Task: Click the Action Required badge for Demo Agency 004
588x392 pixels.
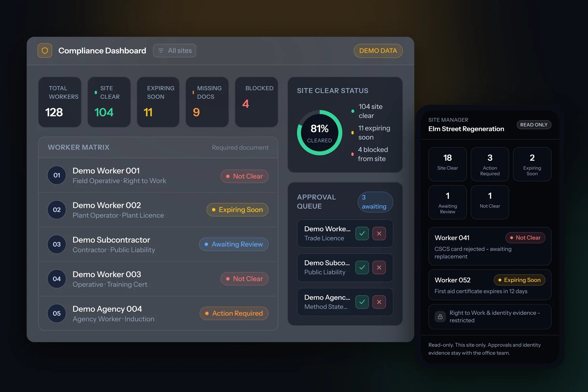Action: coord(234,313)
